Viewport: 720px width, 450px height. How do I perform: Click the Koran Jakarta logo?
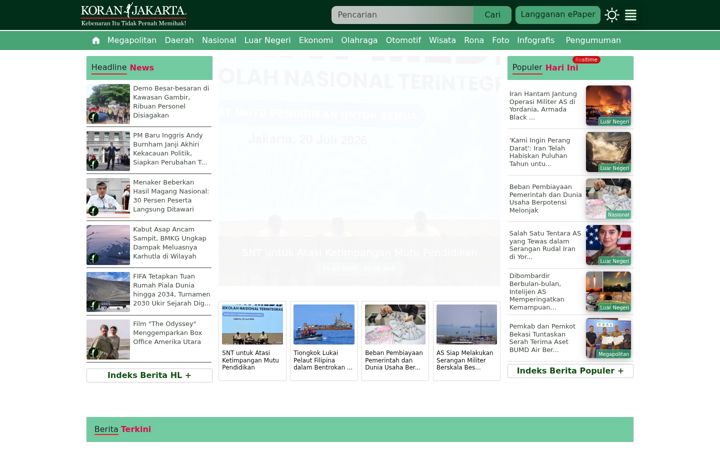click(133, 15)
